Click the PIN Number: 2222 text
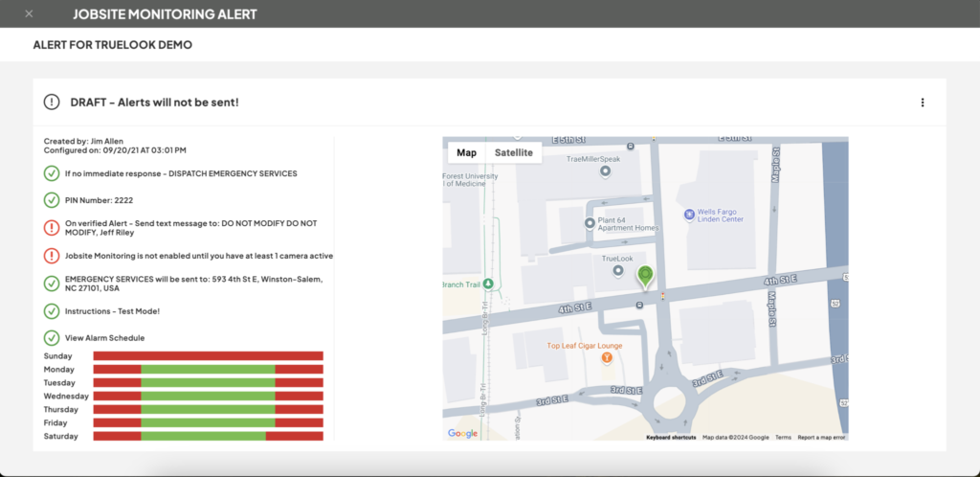This screenshot has height=477, width=980. pos(99,200)
